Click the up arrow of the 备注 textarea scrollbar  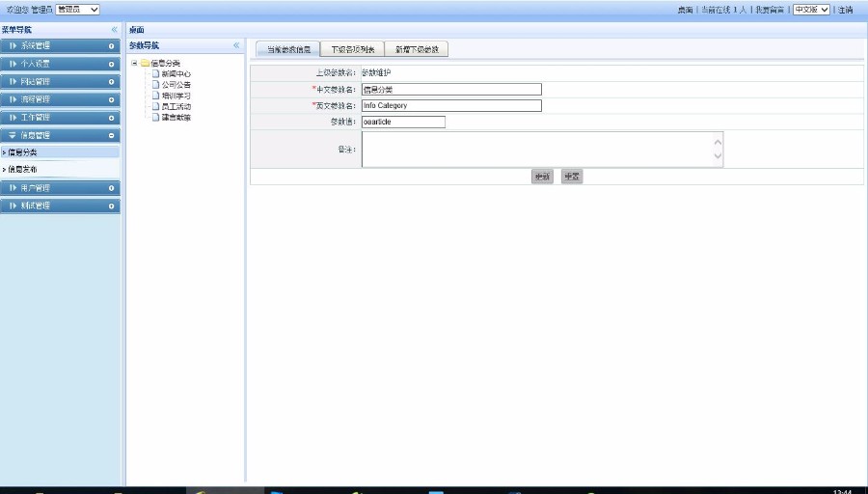tap(718, 143)
